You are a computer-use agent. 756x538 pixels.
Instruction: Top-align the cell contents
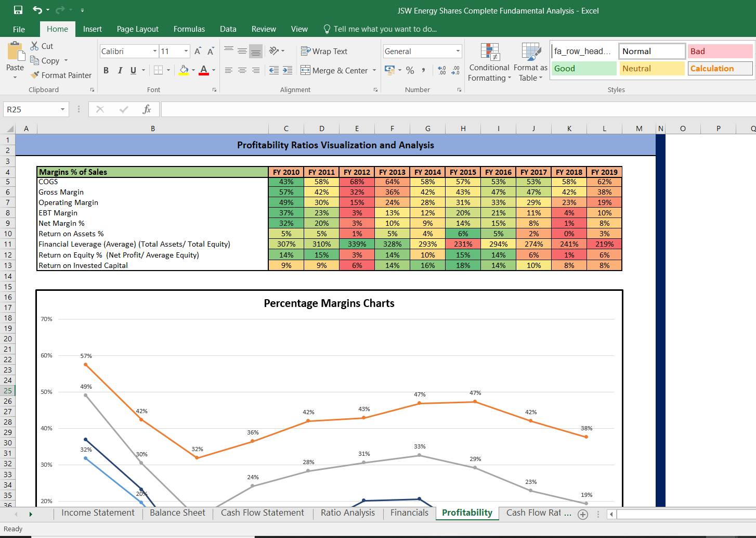coord(229,51)
